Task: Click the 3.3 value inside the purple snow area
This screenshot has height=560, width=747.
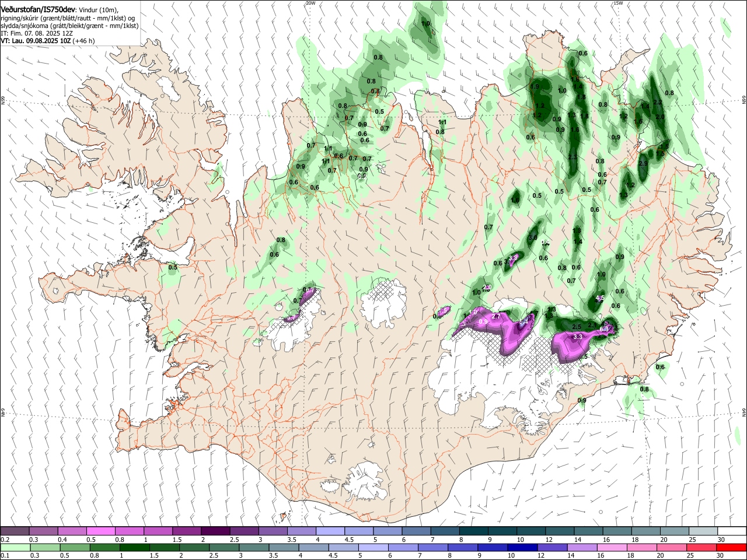Action: (x=578, y=337)
